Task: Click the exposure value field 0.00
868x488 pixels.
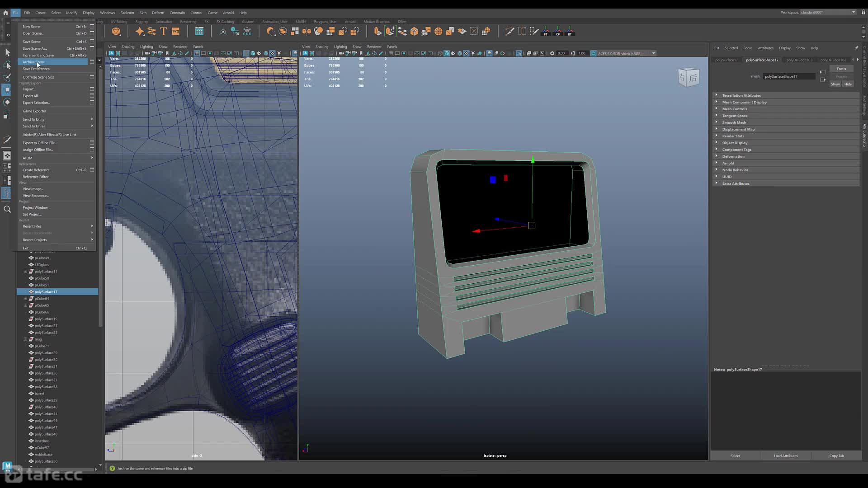Action: pyautogui.click(x=561, y=53)
